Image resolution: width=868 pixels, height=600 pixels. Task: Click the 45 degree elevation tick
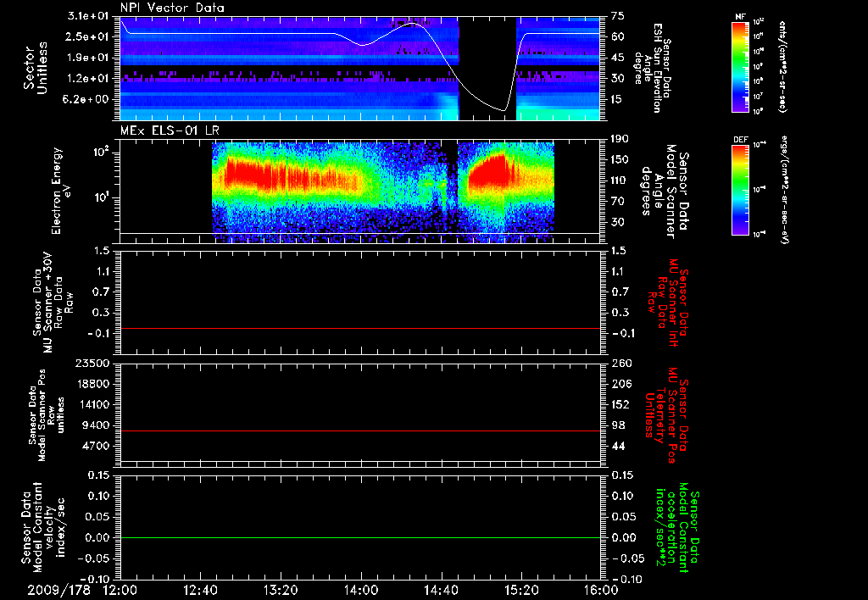[617, 58]
